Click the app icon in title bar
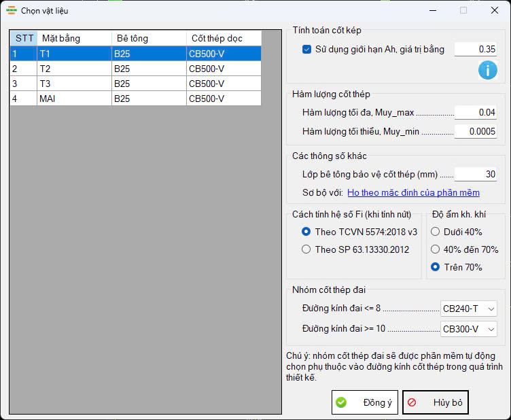Screen dimensions: 511x420 click(x=12, y=10)
